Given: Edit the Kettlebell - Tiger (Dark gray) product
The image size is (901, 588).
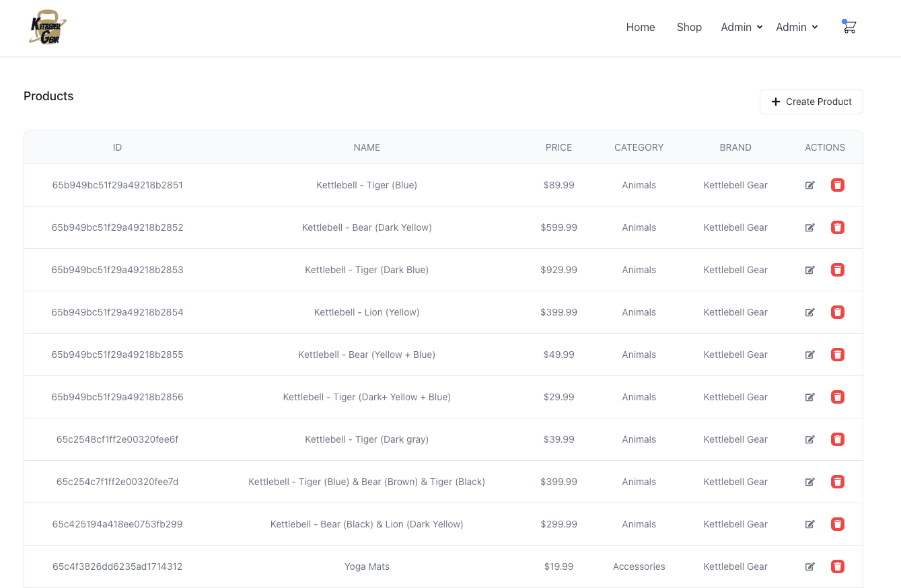Looking at the screenshot, I should pos(809,439).
